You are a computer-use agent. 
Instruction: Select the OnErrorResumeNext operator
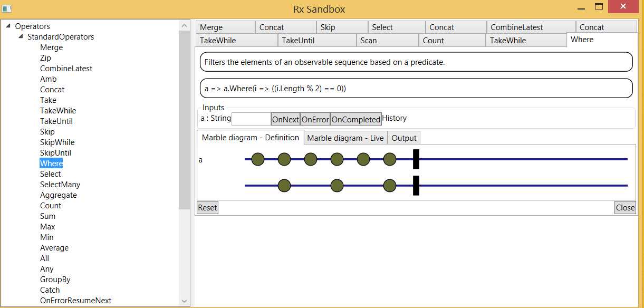click(76, 301)
